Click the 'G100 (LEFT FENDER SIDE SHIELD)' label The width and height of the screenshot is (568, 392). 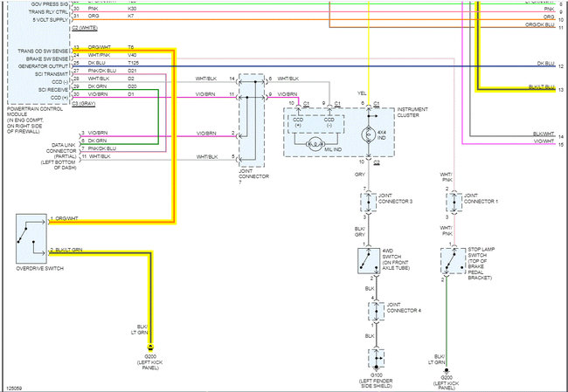click(x=376, y=381)
